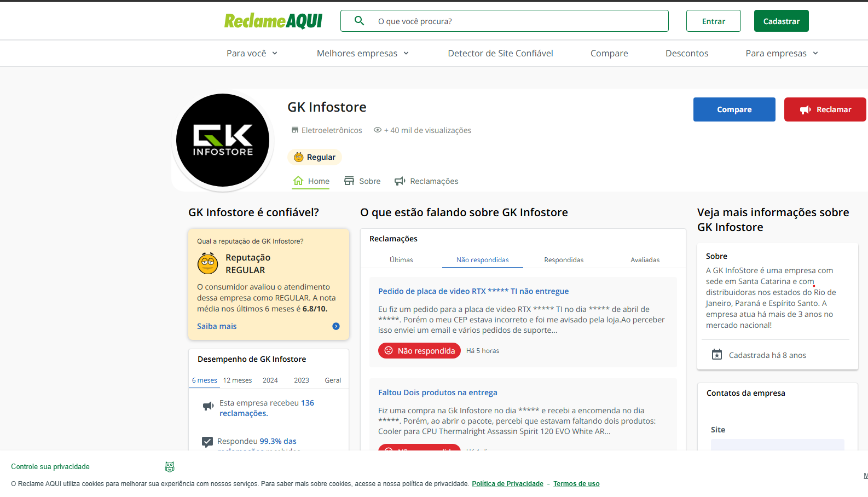This screenshot has height=497, width=868.
Task: Expand the Para você dropdown
Action: coord(252,53)
